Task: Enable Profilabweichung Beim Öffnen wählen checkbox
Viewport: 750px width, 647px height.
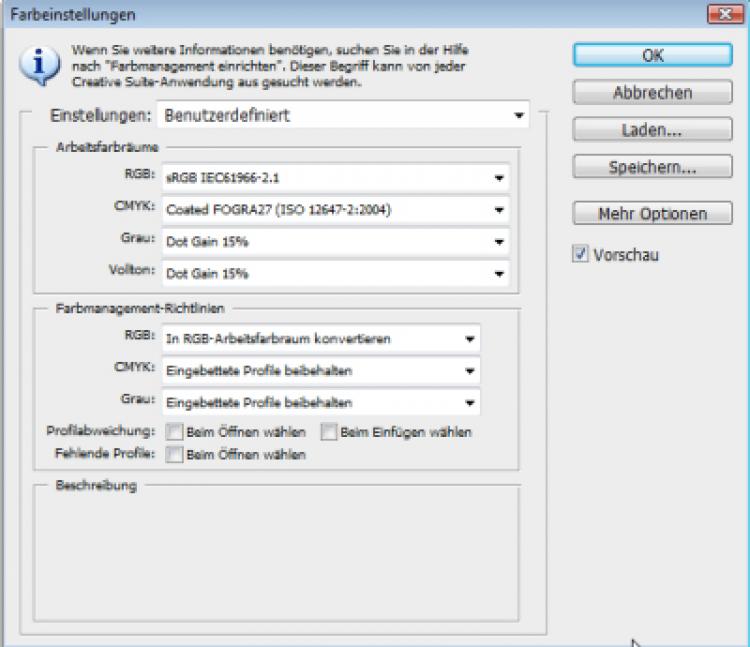Action: click(175, 432)
